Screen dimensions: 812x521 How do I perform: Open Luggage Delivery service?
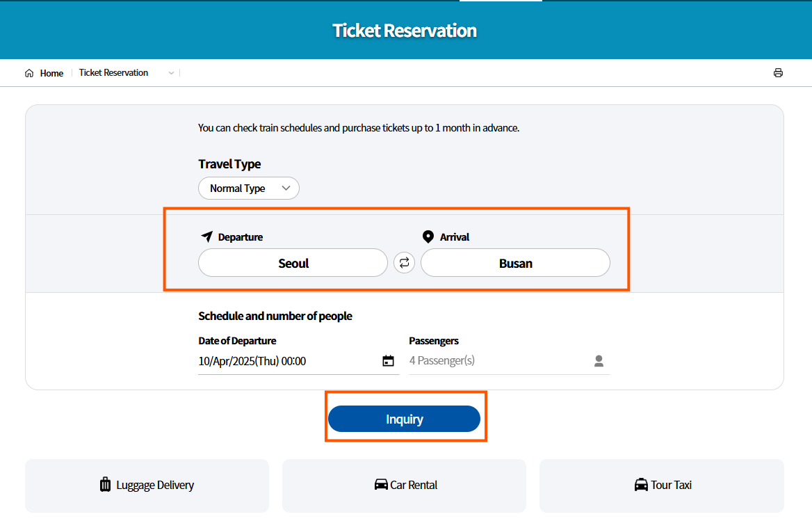[x=147, y=485]
